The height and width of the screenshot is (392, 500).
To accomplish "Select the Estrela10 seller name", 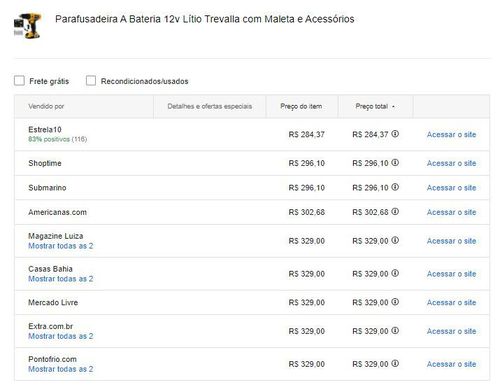I will (45, 129).
